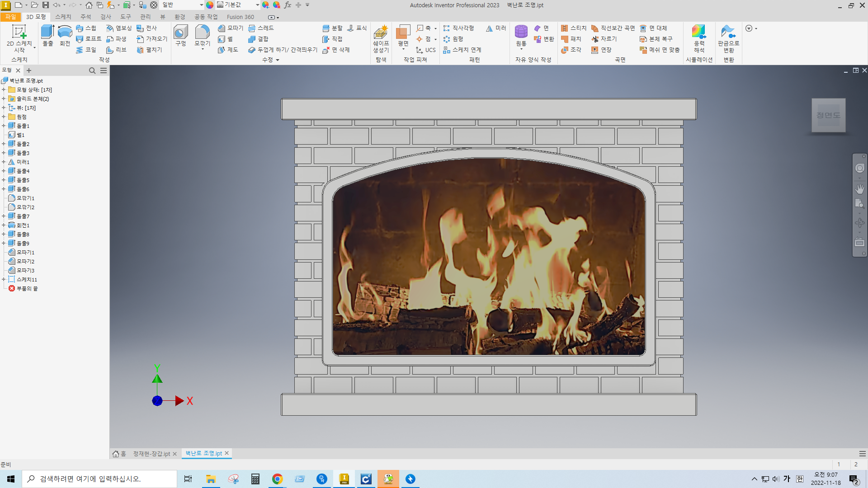This screenshot has width=868, height=488.
Task: Select the 미러 (Mirror) pattern tool
Action: click(496, 28)
